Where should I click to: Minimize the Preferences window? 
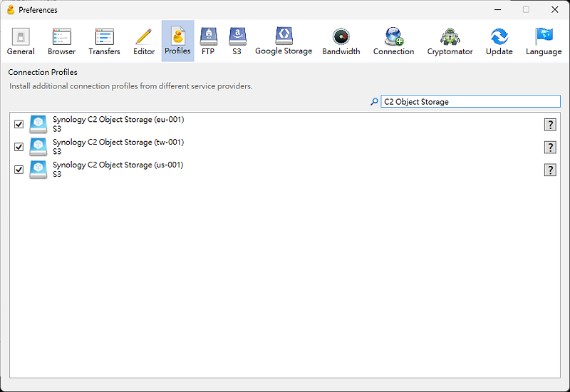(497, 10)
